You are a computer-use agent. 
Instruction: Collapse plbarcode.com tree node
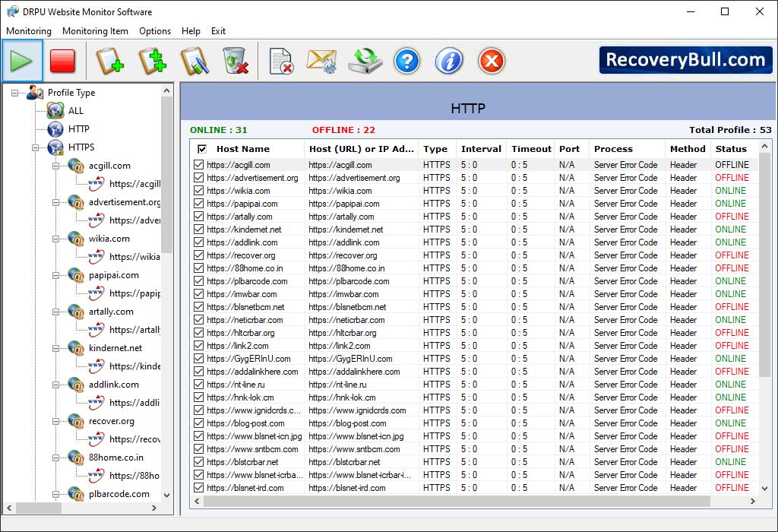(56, 494)
